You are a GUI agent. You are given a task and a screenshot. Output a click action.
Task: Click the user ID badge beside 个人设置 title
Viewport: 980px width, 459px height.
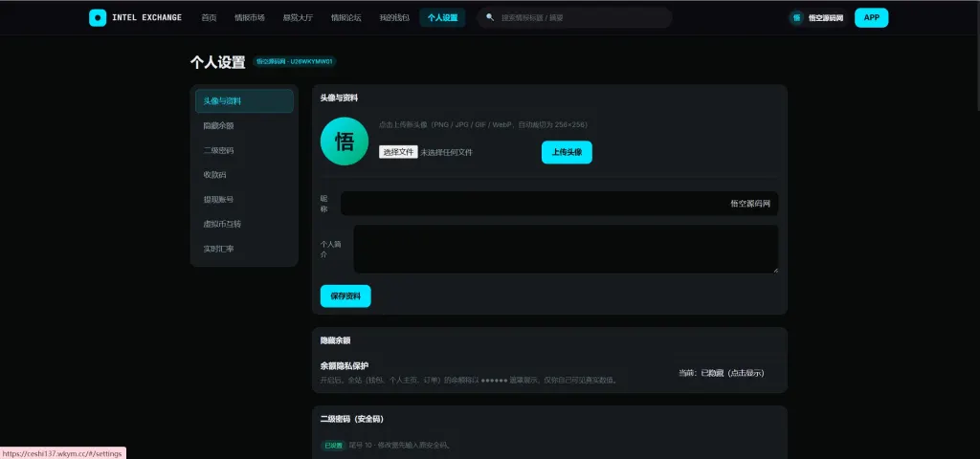pyautogui.click(x=295, y=62)
